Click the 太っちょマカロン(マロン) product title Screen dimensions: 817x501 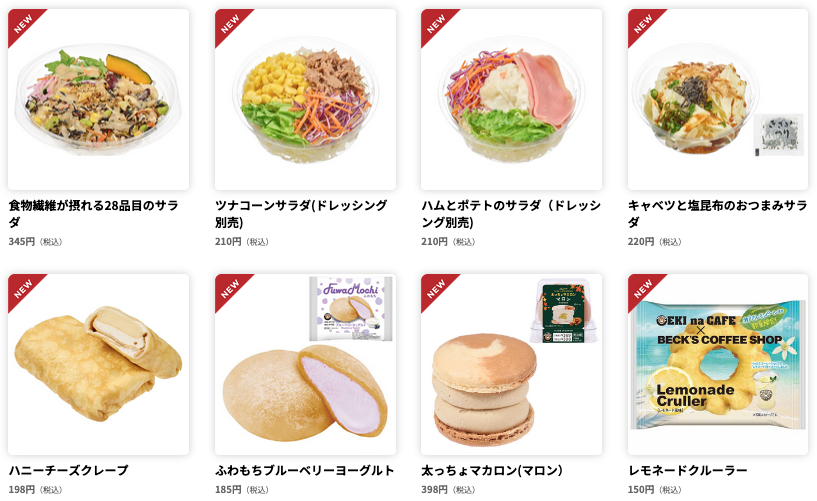(492, 470)
